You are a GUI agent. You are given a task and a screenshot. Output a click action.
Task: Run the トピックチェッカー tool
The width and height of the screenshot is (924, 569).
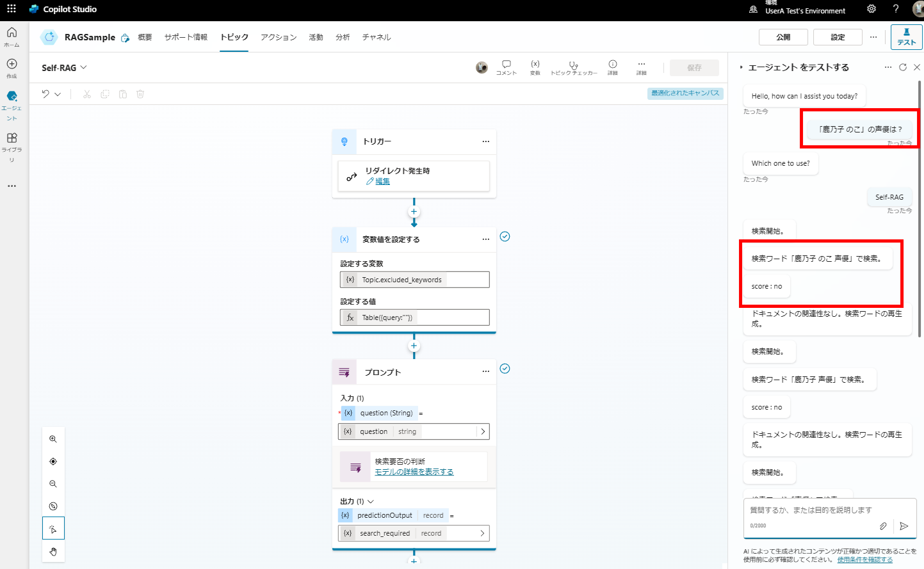coord(573,67)
